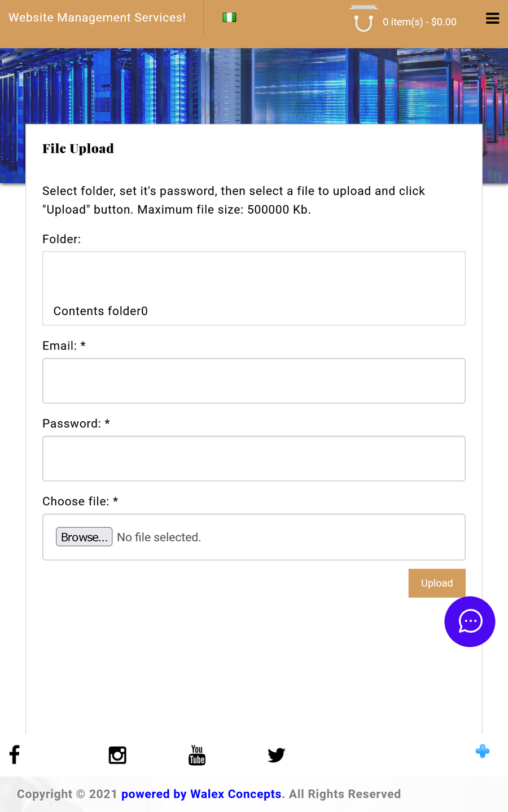Open the live chat bubble
508x812 pixels.
click(470, 621)
